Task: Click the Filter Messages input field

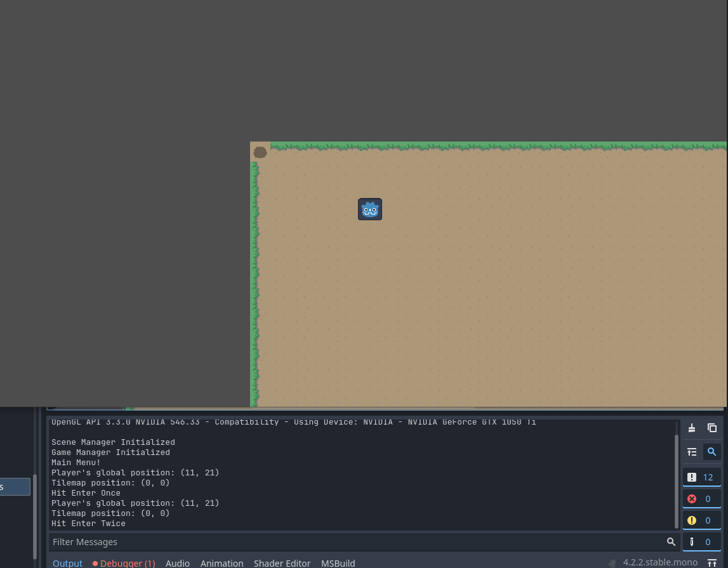Action: pos(364,542)
